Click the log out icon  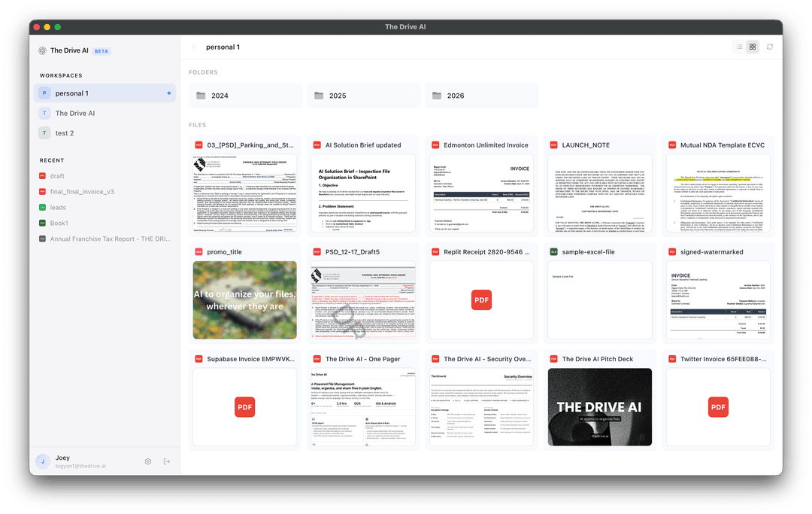click(167, 461)
